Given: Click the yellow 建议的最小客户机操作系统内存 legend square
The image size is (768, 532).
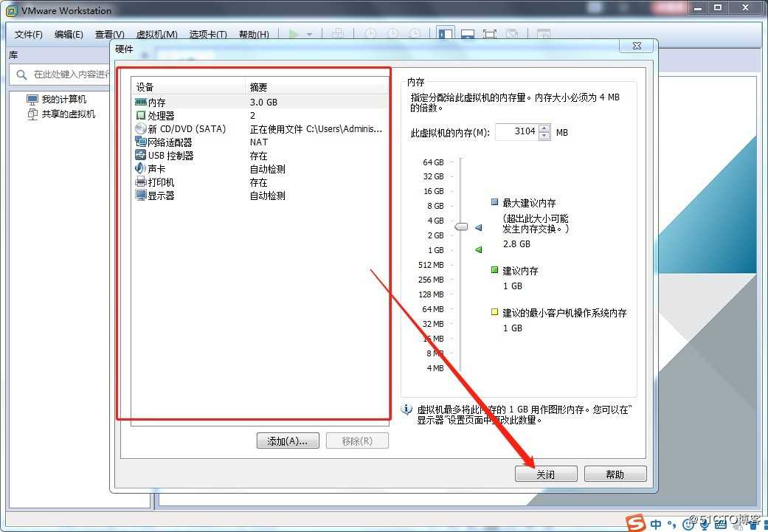Looking at the screenshot, I should [x=495, y=312].
